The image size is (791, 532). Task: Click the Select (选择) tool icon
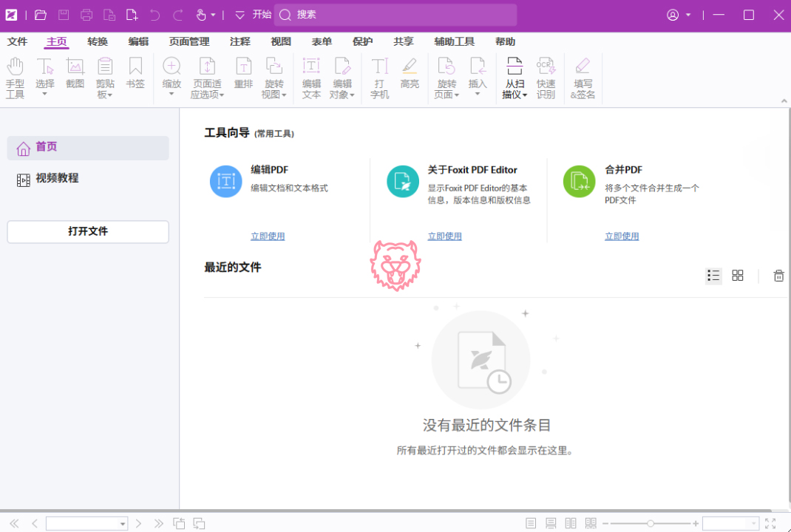(45, 66)
